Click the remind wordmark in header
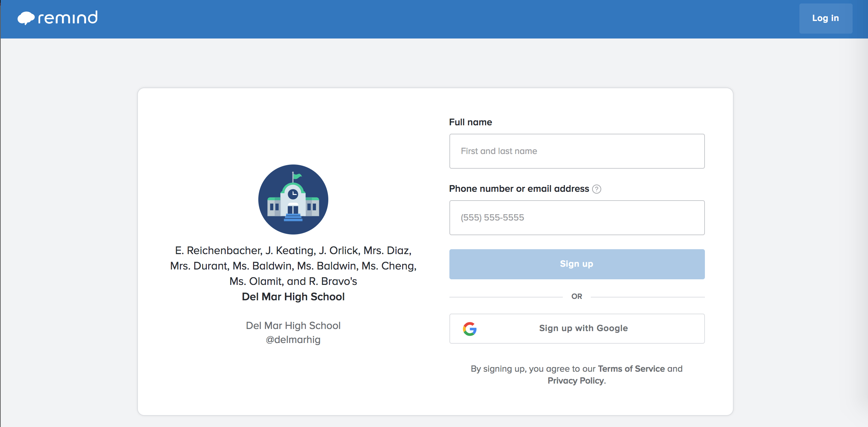 pyautogui.click(x=68, y=18)
